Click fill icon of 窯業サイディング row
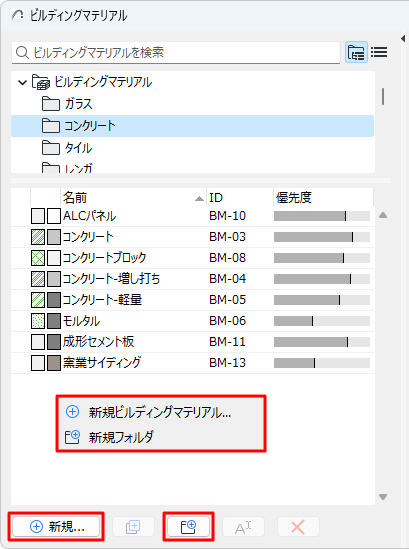 point(38,363)
